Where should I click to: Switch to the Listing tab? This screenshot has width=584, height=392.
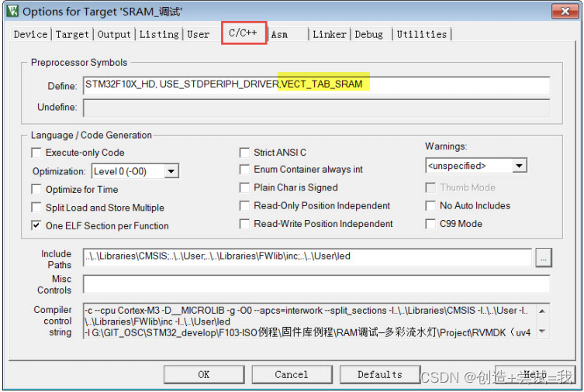(x=159, y=34)
